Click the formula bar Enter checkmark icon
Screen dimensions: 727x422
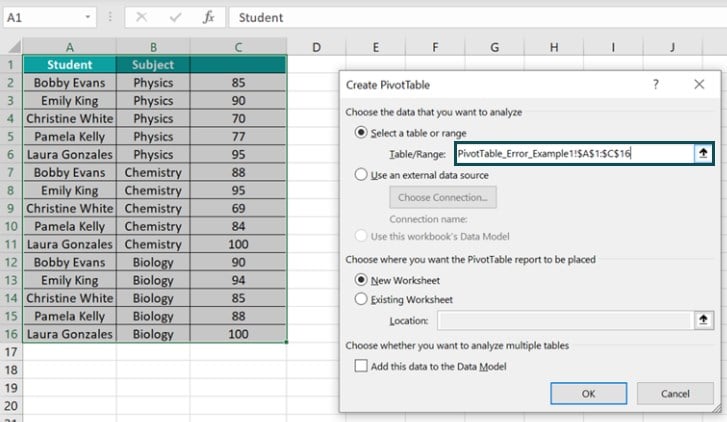tap(175, 18)
